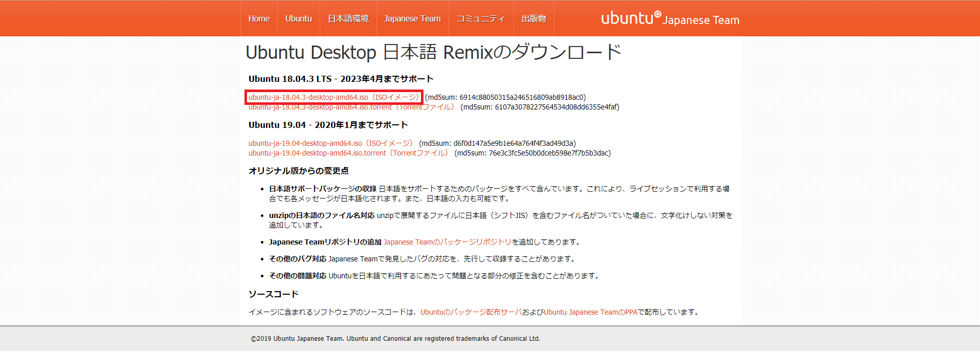Open the 出版物 menu item
980x352 pixels.
click(533, 18)
